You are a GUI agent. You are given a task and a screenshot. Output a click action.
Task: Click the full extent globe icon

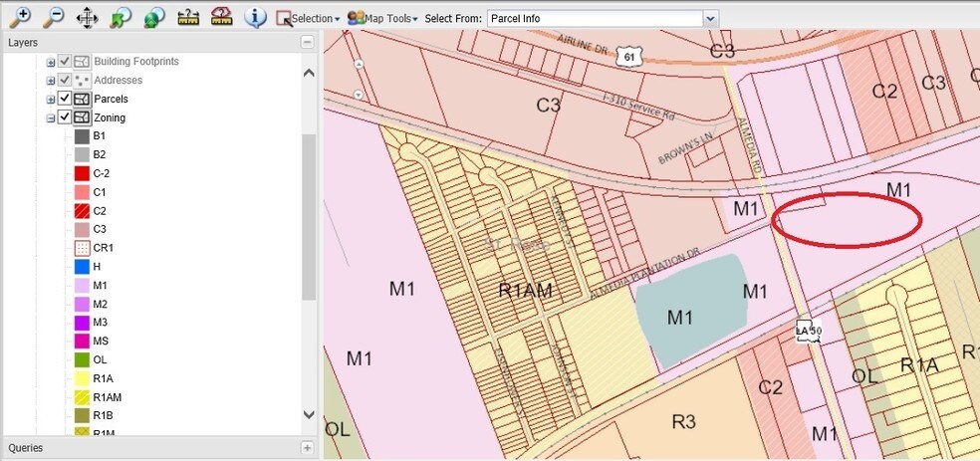(154, 17)
